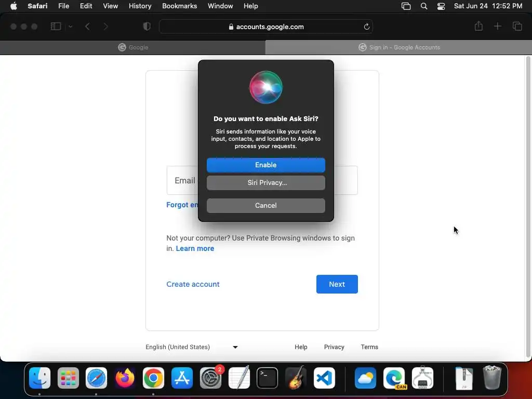Open the File menu
Screen dimensions: 532x399
tap(63, 6)
